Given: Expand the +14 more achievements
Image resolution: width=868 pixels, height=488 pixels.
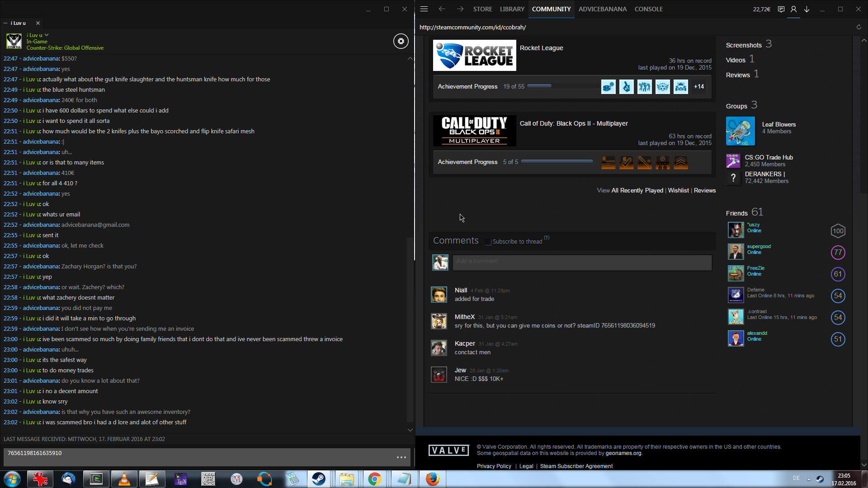Looking at the screenshot, I should pyautogui.click(x=699, y=86).
